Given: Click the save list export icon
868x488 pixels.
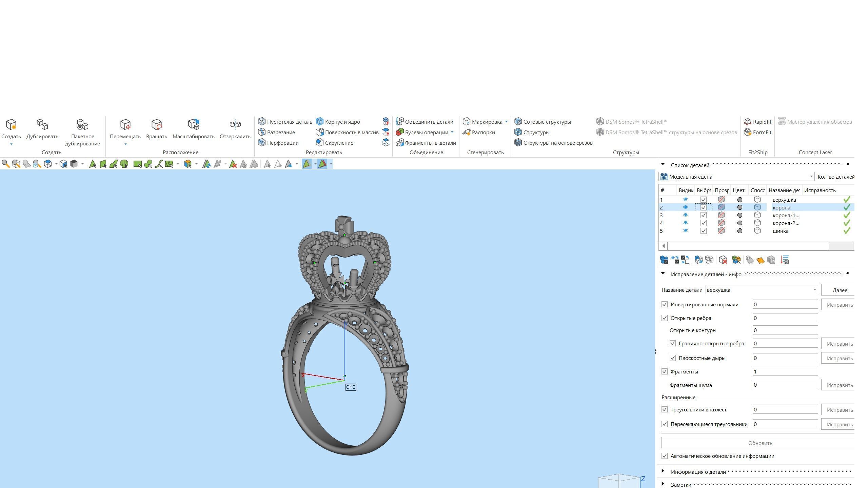Looking at the screenshot, I should pyautogui.click(x=785, y=260).
